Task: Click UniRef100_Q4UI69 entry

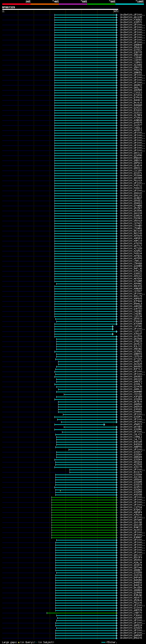Action: pyautogui.click(x=131, y=379)
